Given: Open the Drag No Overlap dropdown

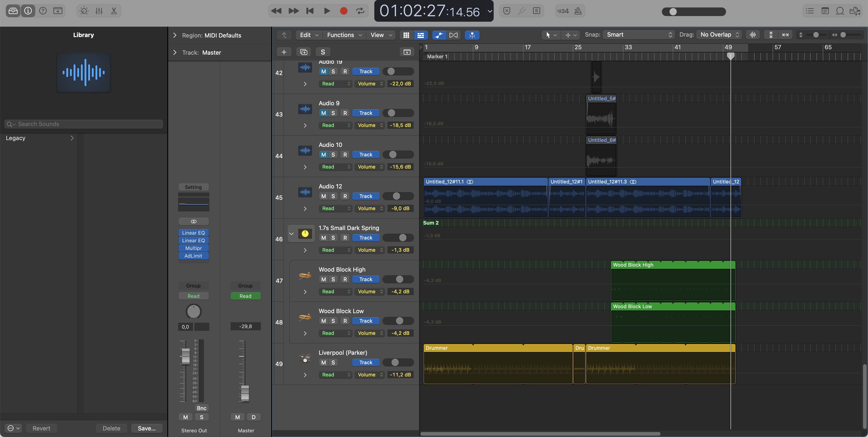Looking at the screenshot, I should pyautogui.click(x=719, y=35).
